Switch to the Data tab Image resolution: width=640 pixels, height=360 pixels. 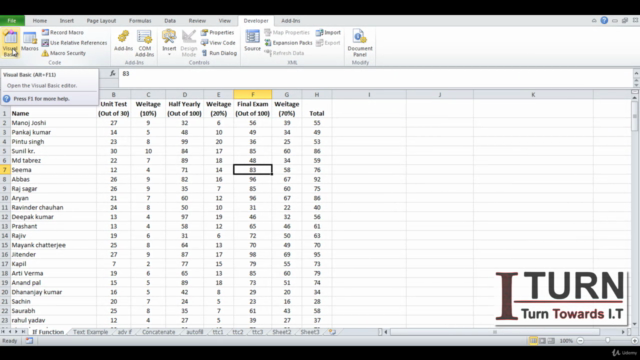click(170, 20)
